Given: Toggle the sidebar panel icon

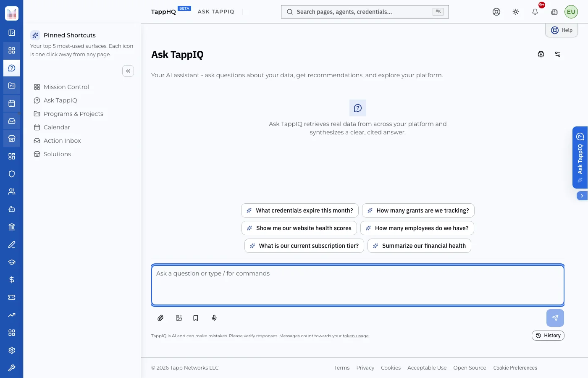Looking at the screenshot, I should click(x=12, y=33).
